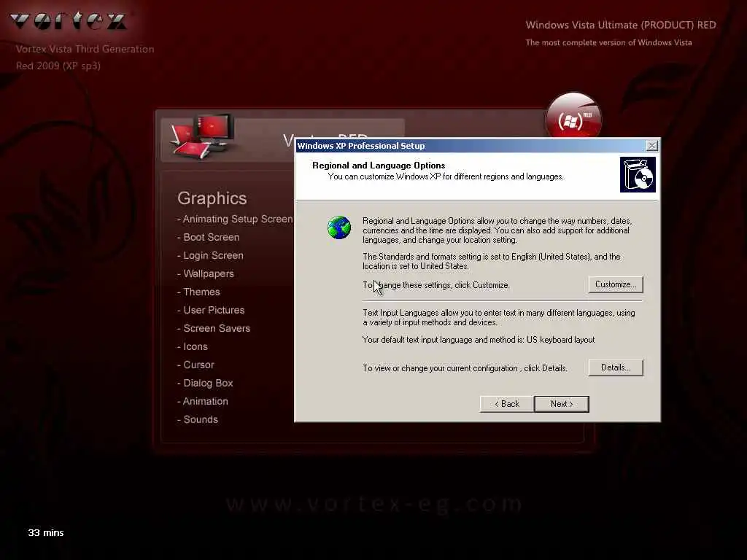This screenshot has width=747, height=560.
Task: Click Windows Vista Ultimate (PRODUCT) RED title
Action: point(621,26)
